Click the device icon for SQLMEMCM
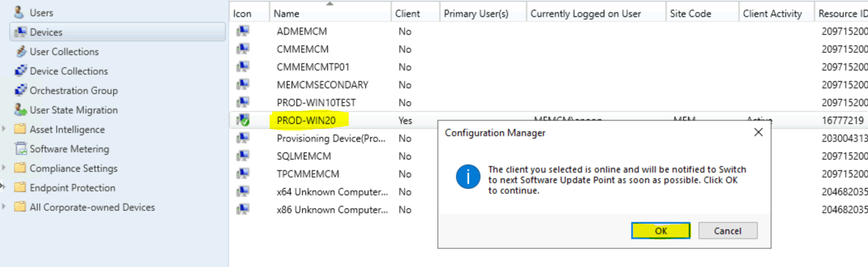Screen dimensions: 868x267 (x=243, y=156)
